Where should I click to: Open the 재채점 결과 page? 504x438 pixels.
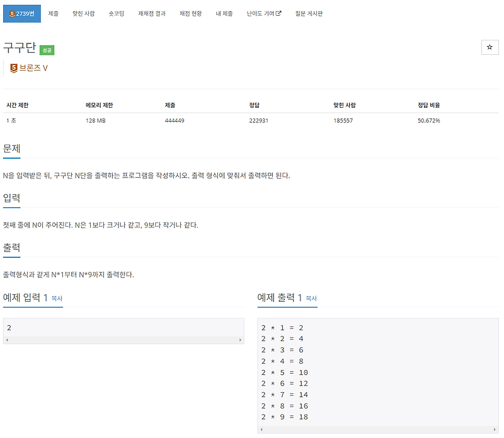pos(149,13)
